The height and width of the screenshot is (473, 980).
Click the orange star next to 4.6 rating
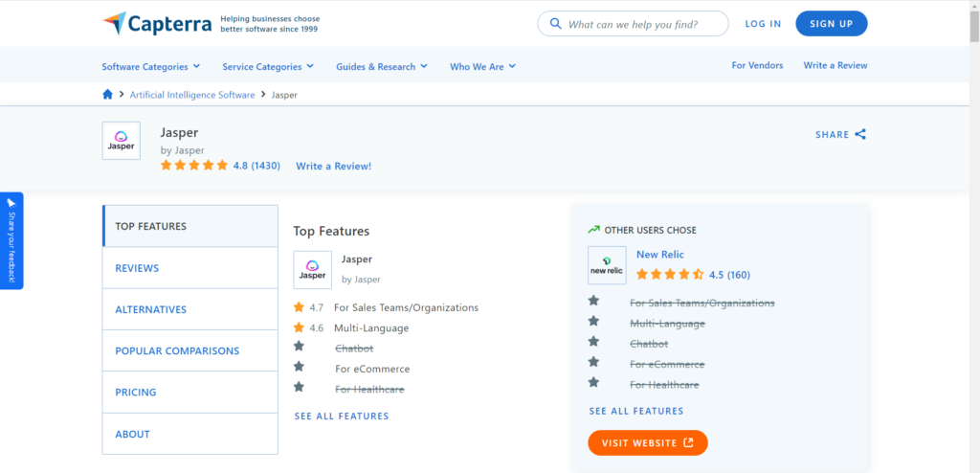coord(299,327)
